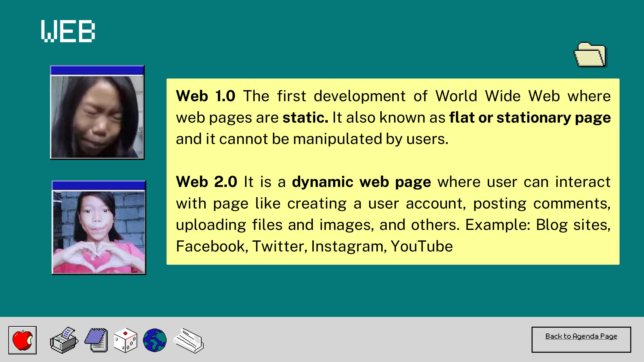Viewport: 644px width, 362px height.
Task: Select the heart hands gesture photo
Action: coord(99,232)
